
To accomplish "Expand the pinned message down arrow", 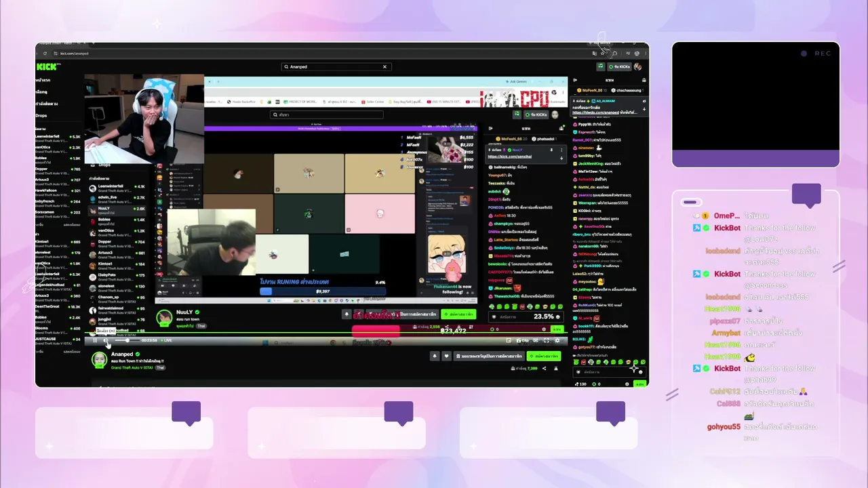I will coord(644,110).
